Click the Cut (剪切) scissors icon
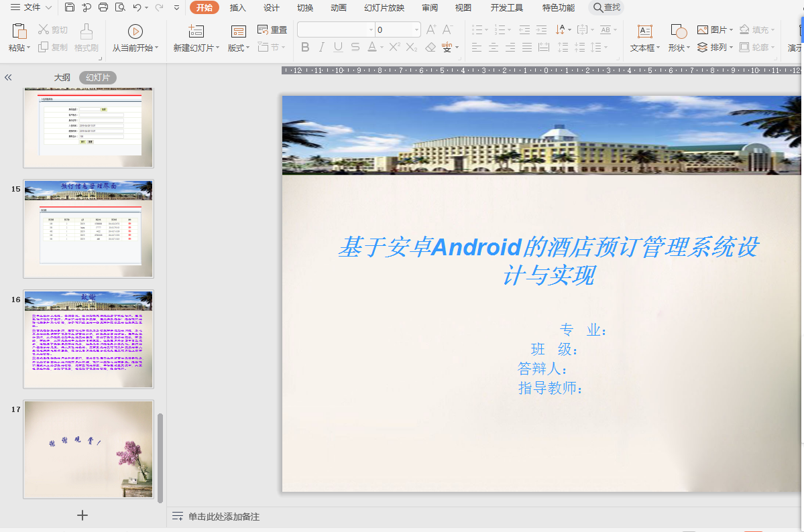 coord(44,29)
